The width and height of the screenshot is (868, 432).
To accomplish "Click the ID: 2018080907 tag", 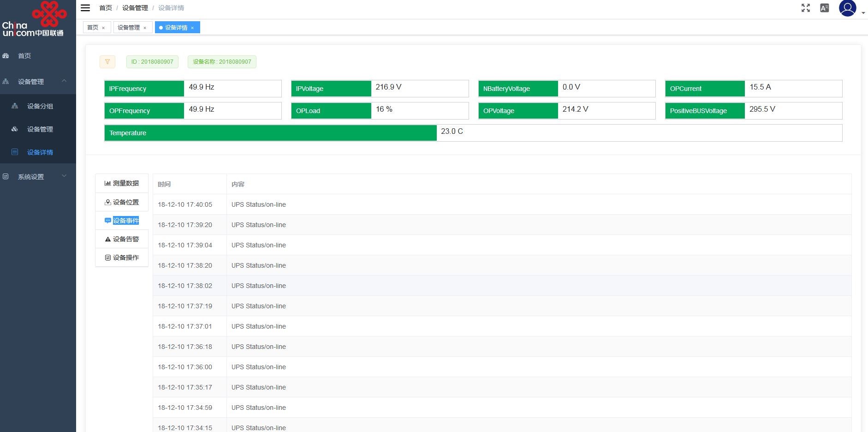I will tap(152, 62).
